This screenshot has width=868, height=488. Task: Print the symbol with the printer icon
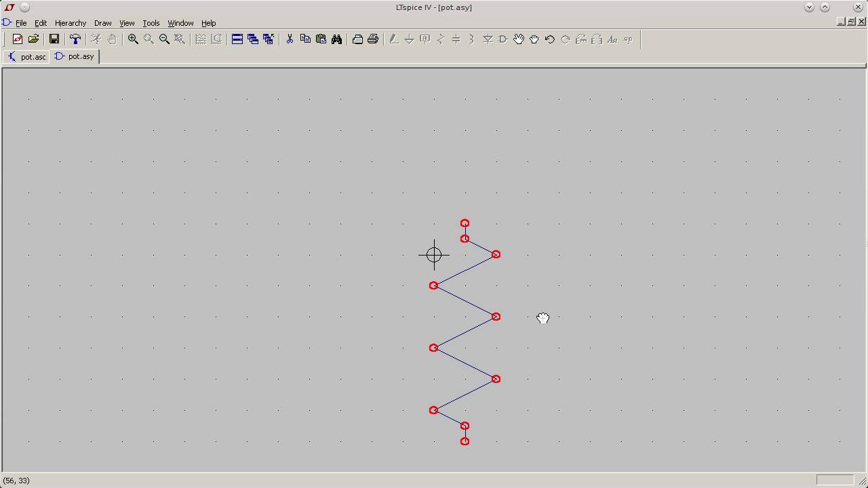tap(373, 39)
